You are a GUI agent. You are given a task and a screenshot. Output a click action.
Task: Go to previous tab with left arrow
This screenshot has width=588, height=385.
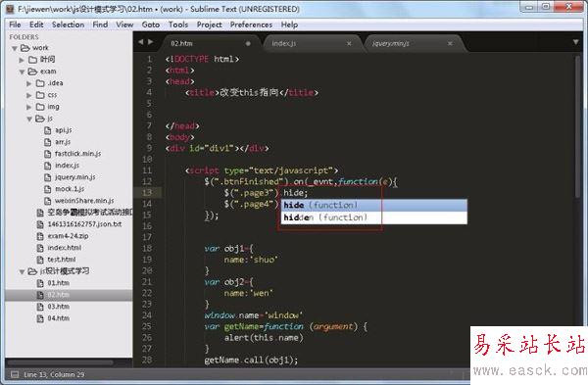pos(141,42)
